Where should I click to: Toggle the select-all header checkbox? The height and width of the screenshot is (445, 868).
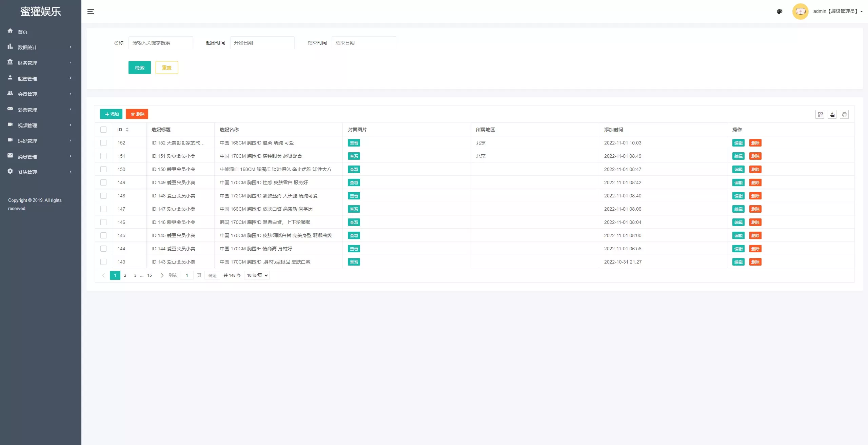(x=103, y=130)
